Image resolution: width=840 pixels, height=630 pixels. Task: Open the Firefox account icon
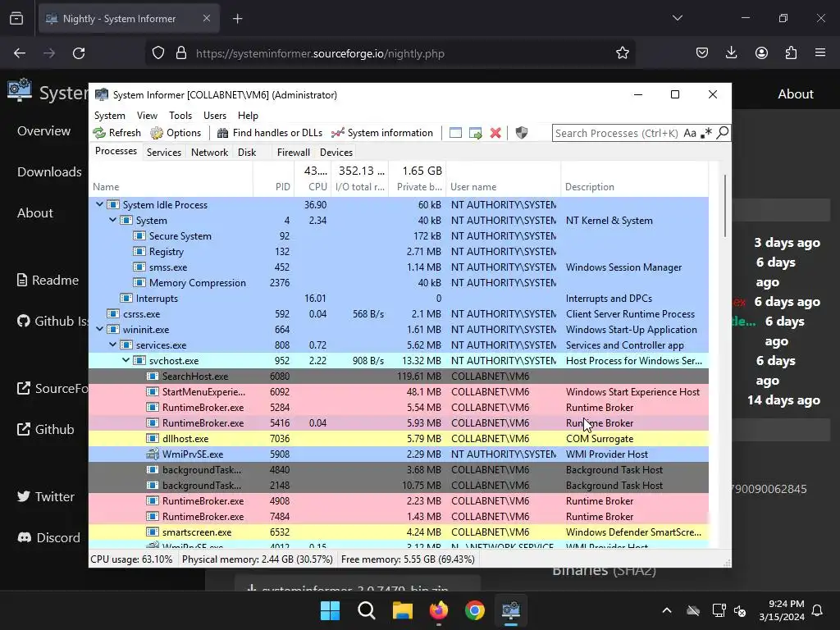[761, 53]
